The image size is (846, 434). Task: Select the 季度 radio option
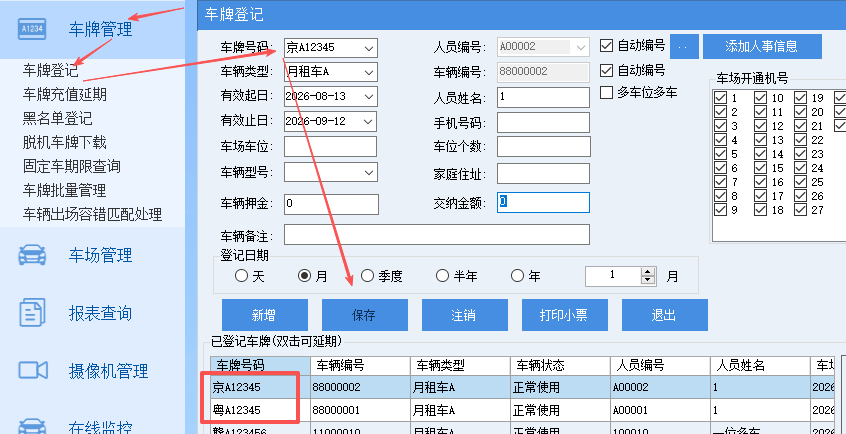(x=367, y=276)
